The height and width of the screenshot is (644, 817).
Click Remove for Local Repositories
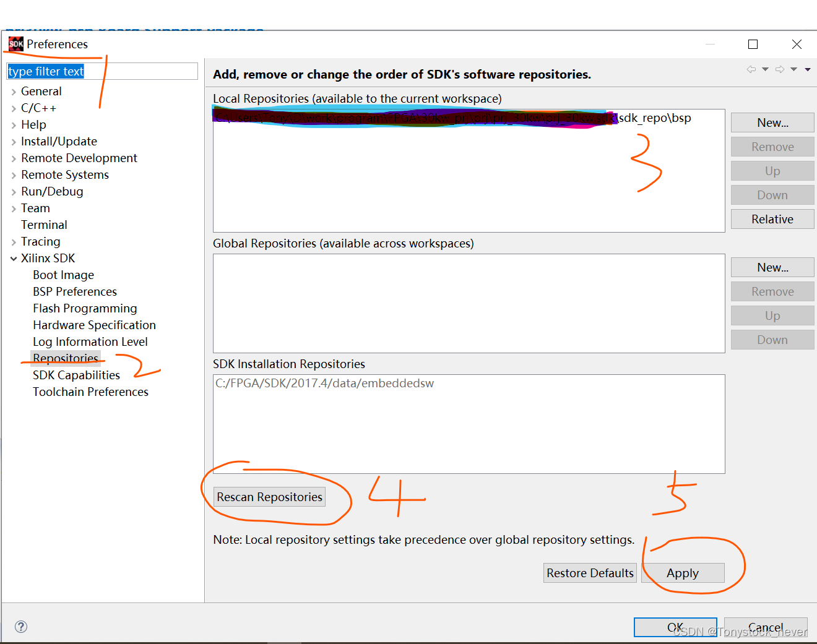coord(772,147)
